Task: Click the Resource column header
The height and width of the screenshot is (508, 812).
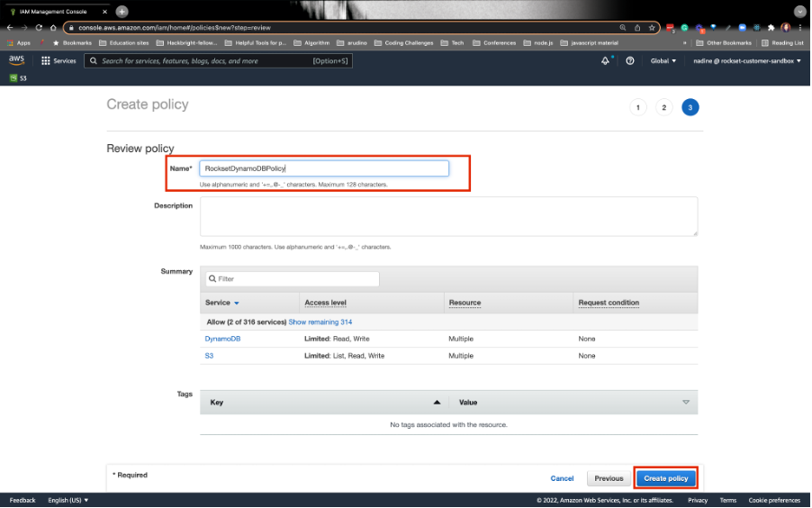Action: point(465,303)
